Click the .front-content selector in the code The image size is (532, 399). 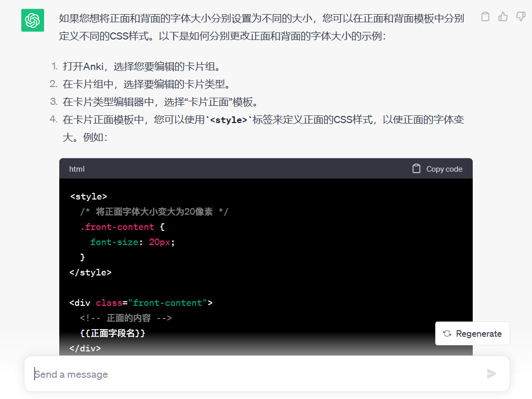coord(117,227)
